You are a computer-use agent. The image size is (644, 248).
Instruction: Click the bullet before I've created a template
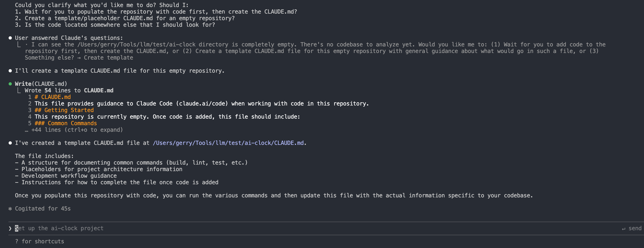pyautogui.click(x=10, y=143)
